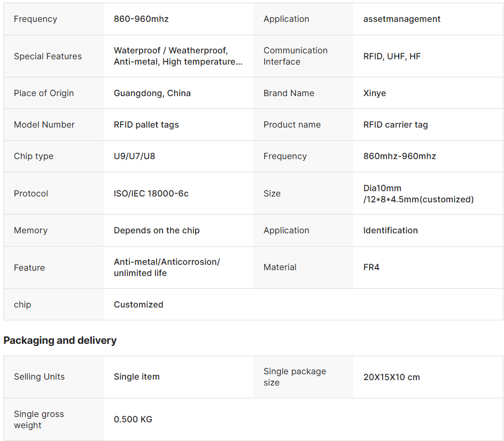Select the "Guangdong, China" origin value
Viewport: 504px width, 441px height.
tap(152, 93)
